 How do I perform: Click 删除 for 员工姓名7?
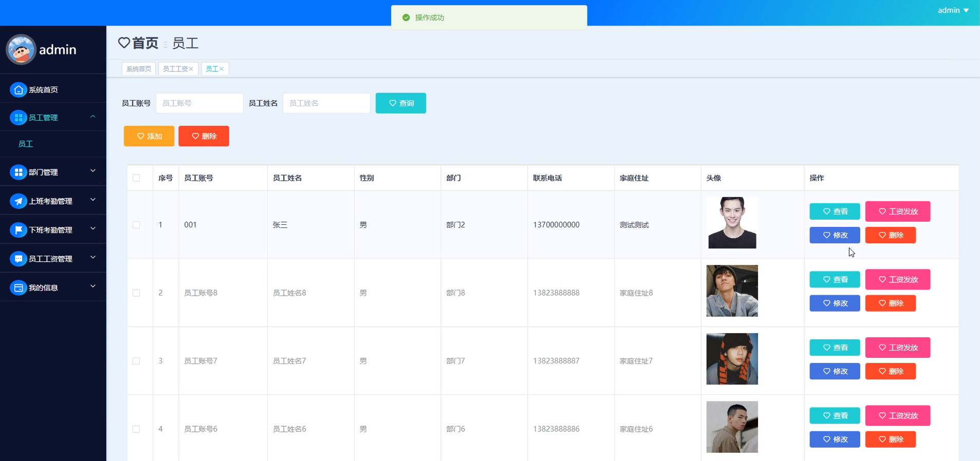891,371
